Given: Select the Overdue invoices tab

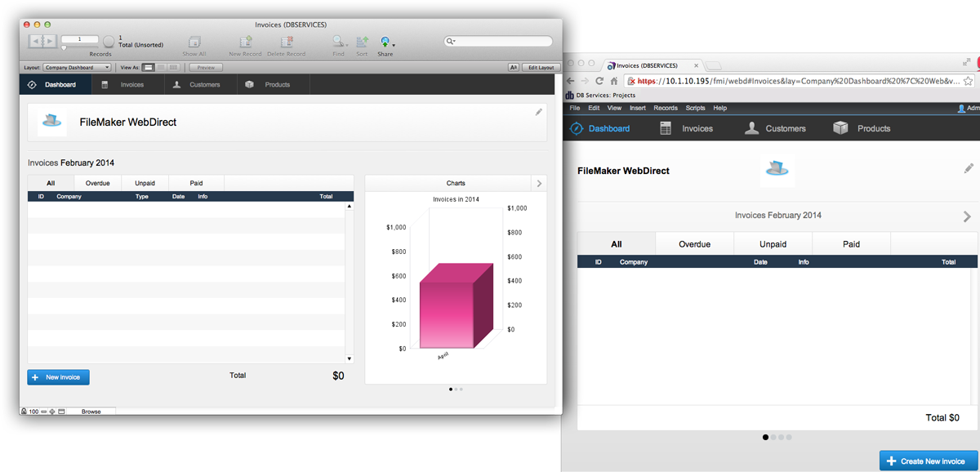Looking at the screenshot, I should coord(97,182).
